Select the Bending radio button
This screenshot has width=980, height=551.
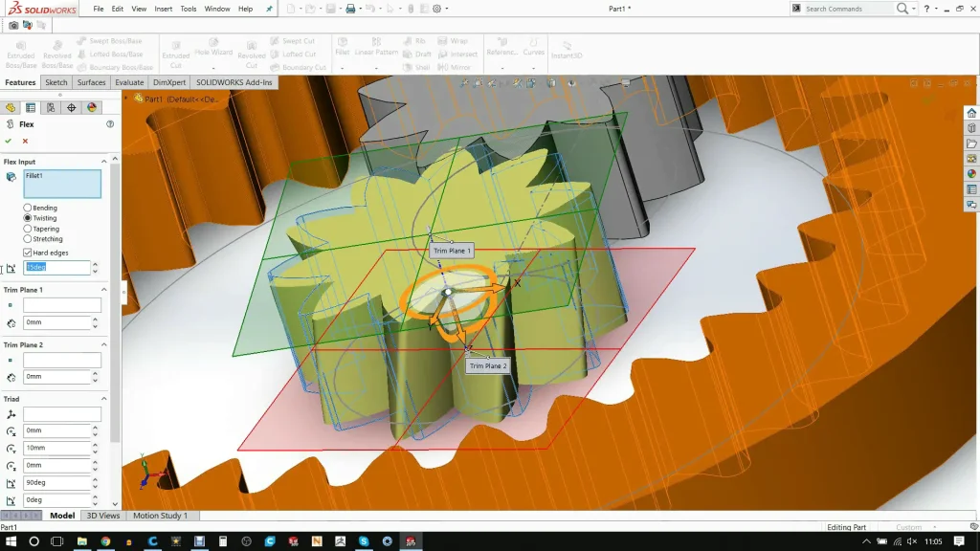click(x=29, y=208)
